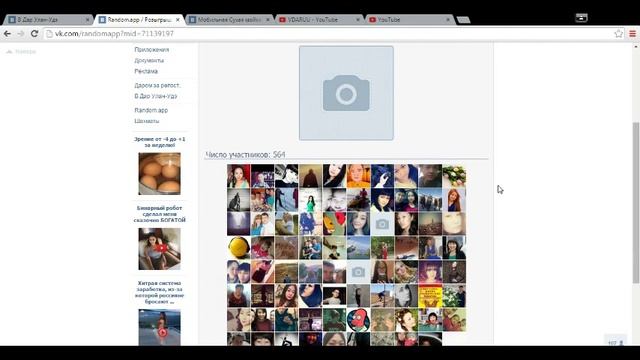Go back using the browser back arrow
The height and width of the screenshot is (360, 640).
[x=7, y=33]
